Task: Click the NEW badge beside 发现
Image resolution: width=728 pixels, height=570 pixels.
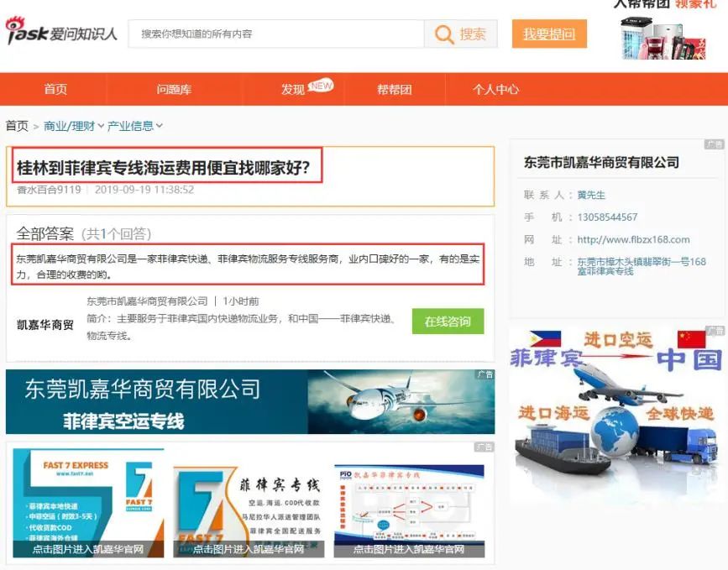Action: (321, 86)
